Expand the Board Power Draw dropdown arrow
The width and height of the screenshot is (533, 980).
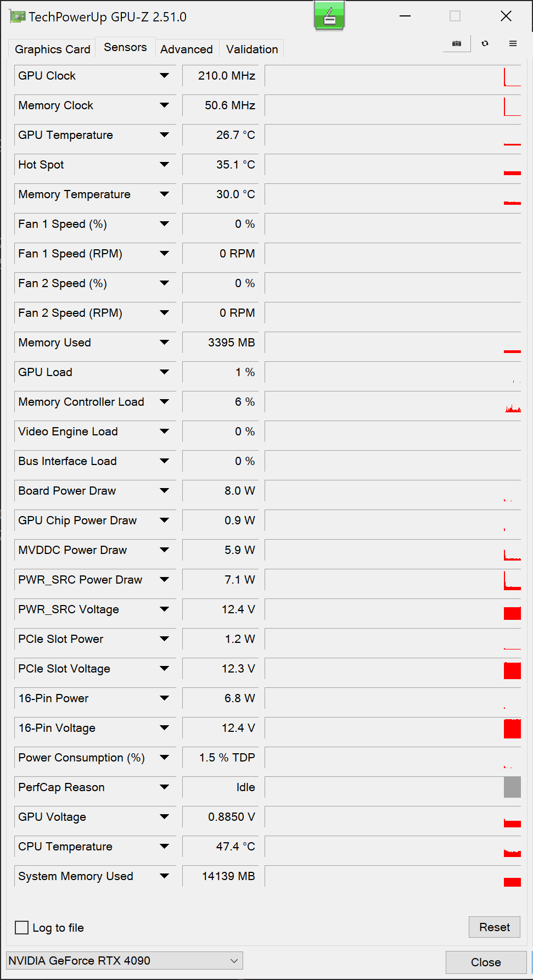click(164, 491)
